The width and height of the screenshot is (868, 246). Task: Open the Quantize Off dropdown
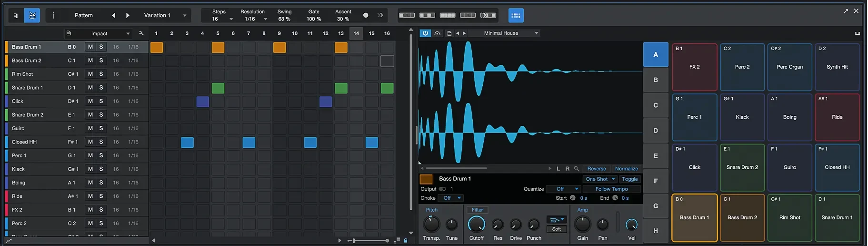pos(563,189)
